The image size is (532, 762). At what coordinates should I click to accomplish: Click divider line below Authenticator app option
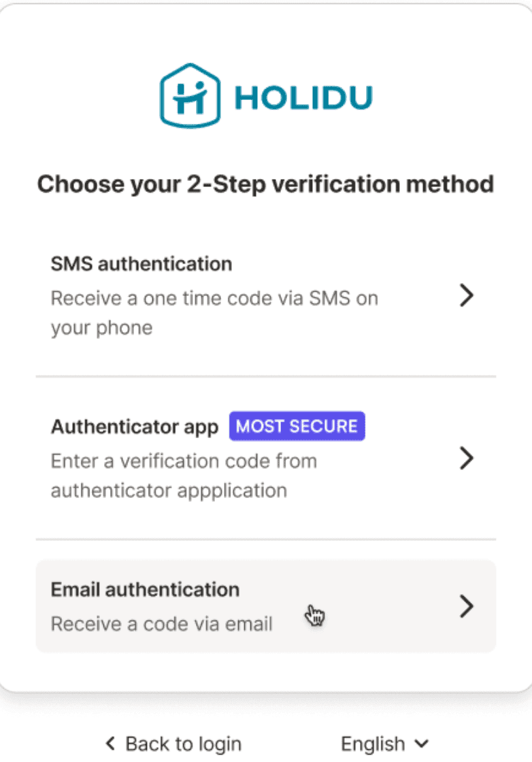(x=265, y=540)
